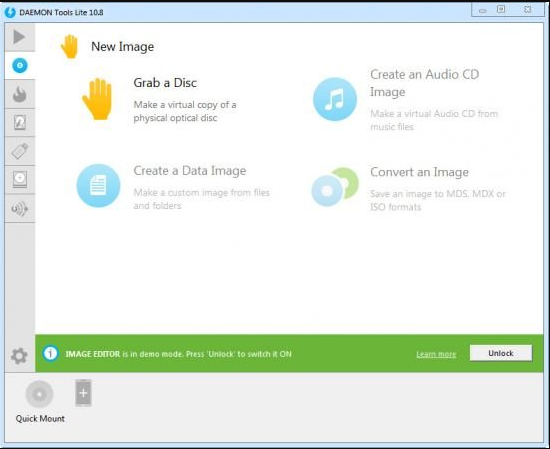Select the Grab a Disc title
This screenshot has height=449, width=550.
coord(165,83)
